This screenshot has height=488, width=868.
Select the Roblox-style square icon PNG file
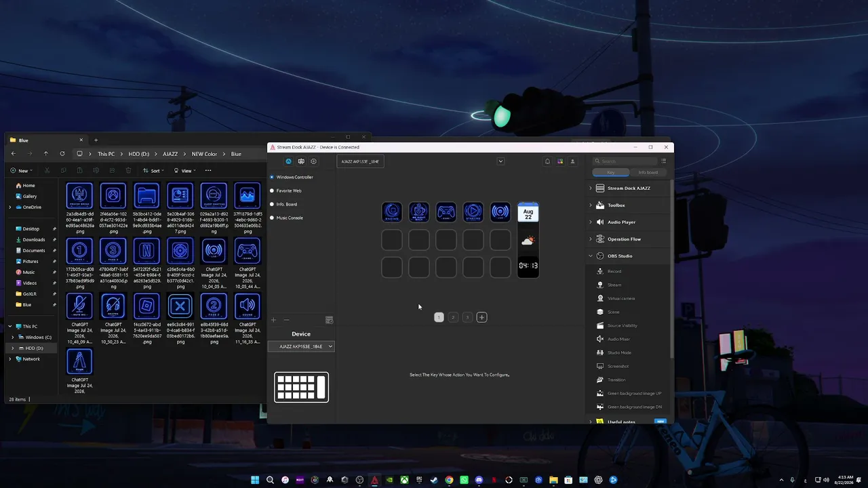146,306
